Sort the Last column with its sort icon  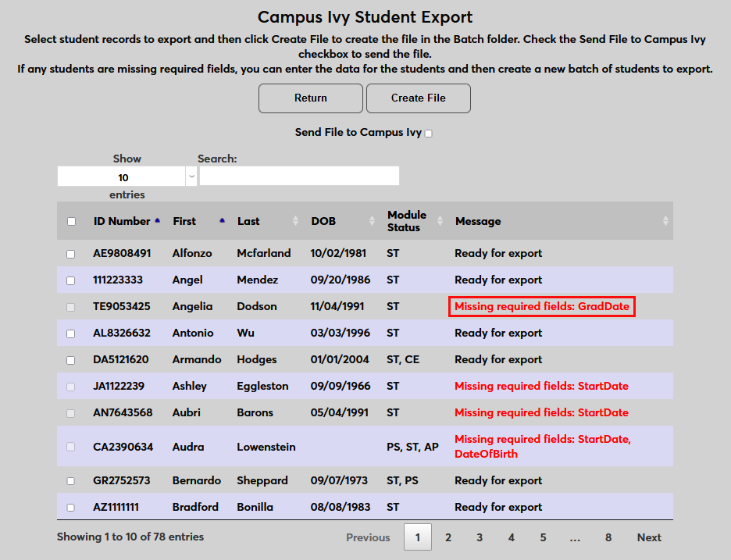tap(297, 221)
